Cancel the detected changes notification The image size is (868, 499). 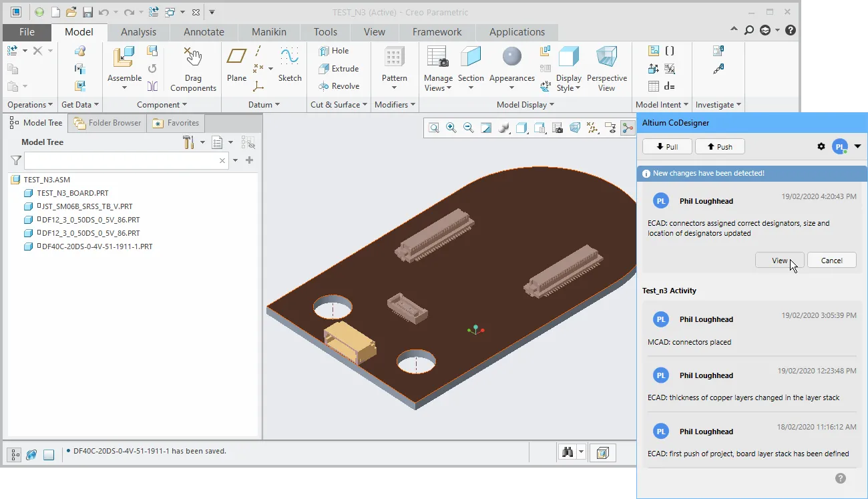831,261
